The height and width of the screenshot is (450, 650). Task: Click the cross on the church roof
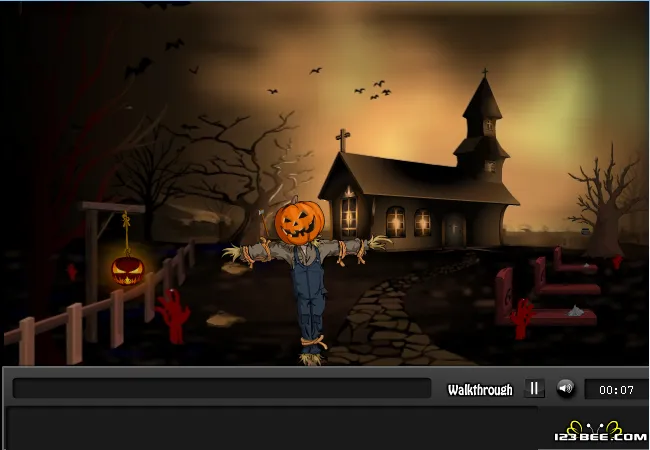[342, 140]
